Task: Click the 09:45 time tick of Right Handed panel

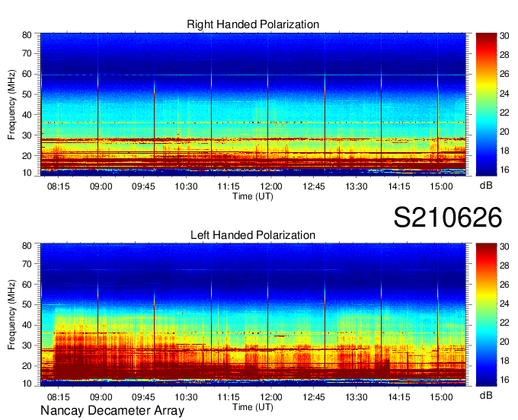Action: click(x=143, y=186)
